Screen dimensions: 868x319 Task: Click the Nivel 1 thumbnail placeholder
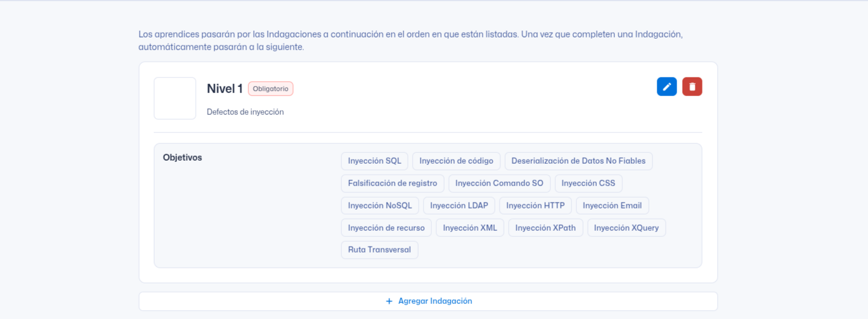(175, 98)
